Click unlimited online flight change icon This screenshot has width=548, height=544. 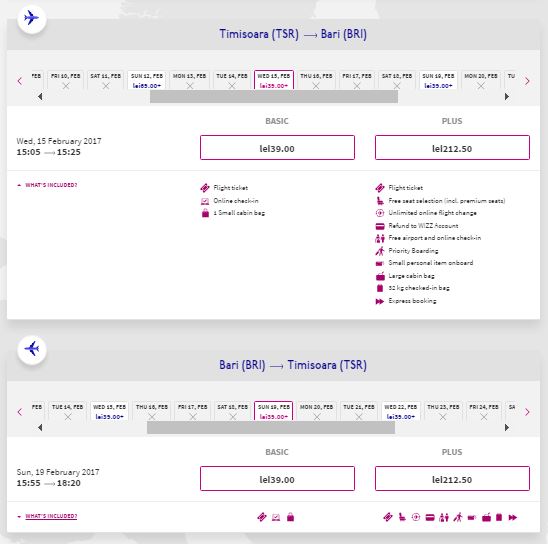[x=380, y=213]
